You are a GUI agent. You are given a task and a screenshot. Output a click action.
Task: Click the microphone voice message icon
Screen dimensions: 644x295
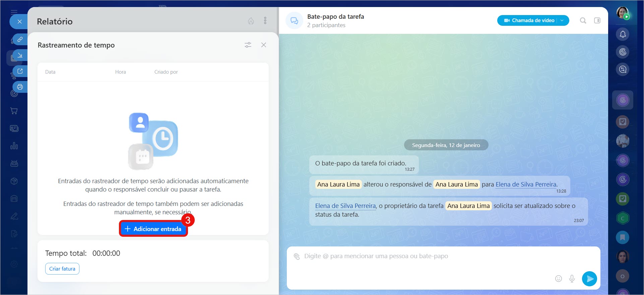click(572, 279)
